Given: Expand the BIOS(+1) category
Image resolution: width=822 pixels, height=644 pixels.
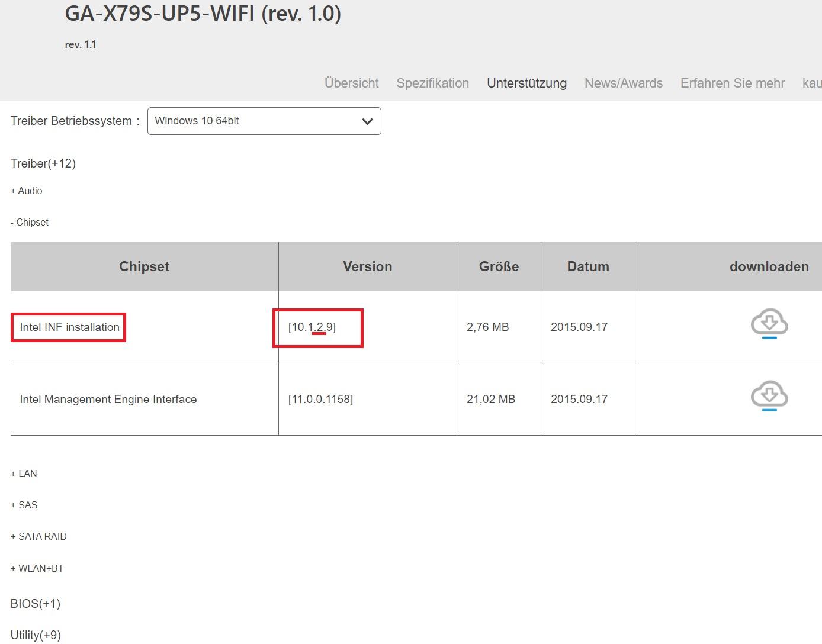Looking at the screenshot, I should 36,604.
